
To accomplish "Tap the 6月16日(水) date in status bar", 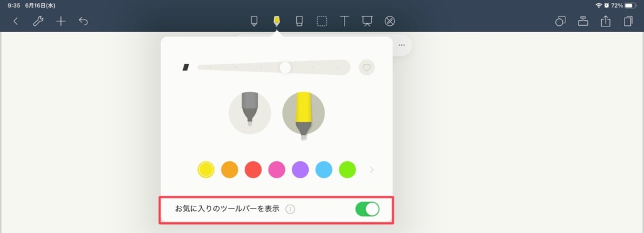I will click(x=40, y=6).
